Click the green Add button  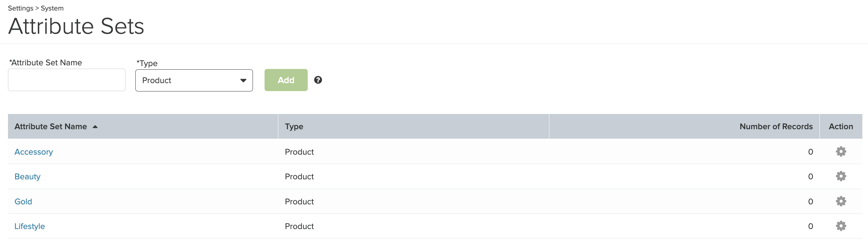click(x=286, y=80)
